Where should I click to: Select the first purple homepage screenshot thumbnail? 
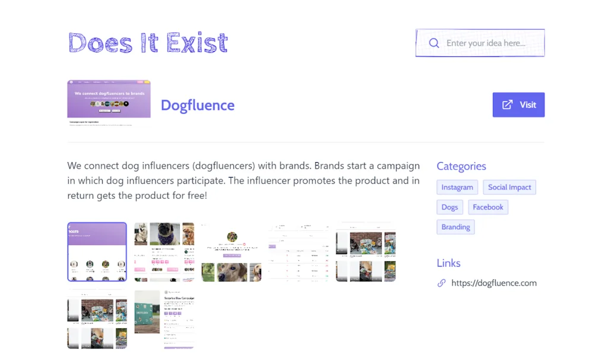click(97, 252)
